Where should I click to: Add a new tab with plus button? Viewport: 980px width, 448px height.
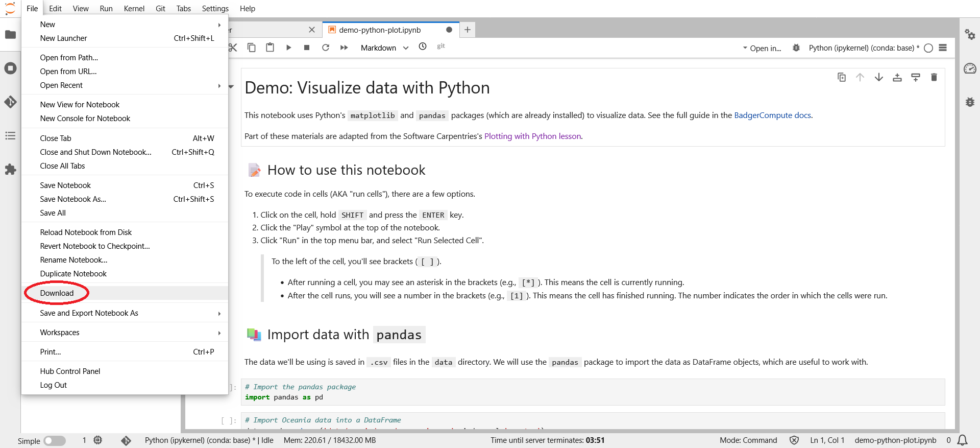pos(467,30)
